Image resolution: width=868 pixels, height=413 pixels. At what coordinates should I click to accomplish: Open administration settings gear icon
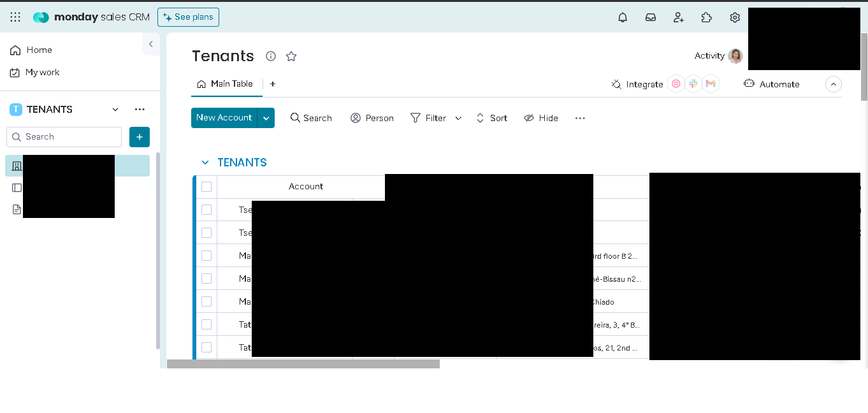point(735,17)
